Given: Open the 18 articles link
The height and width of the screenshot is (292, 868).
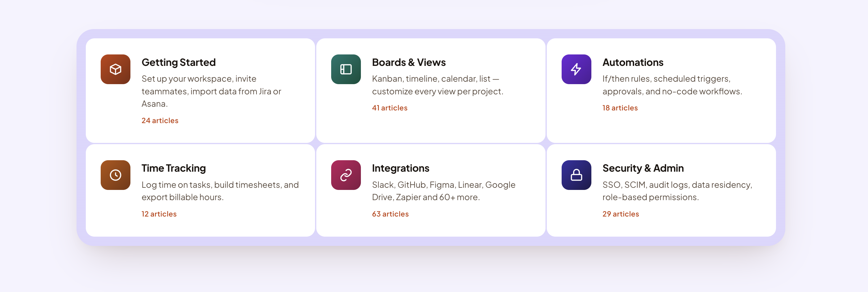Looking at the screenshot, I should click(620, 108).
